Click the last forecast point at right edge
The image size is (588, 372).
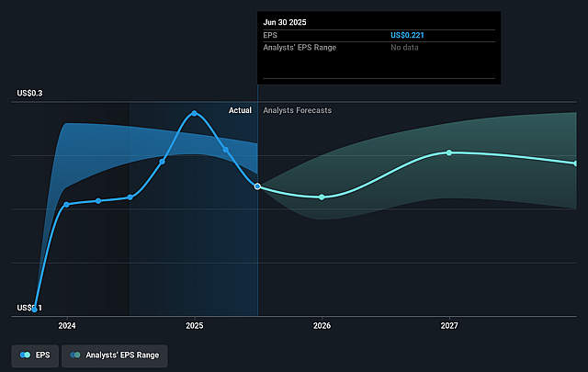click(575, 163)
